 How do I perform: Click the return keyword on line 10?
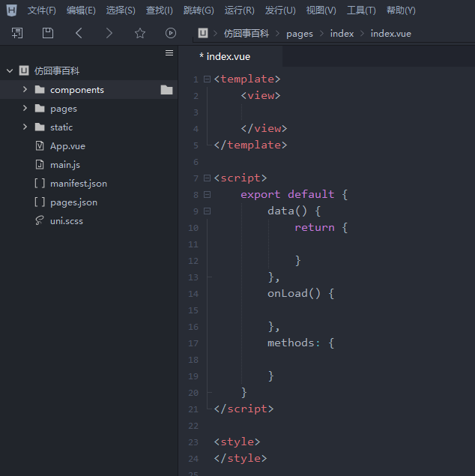[x=315, y=227]
